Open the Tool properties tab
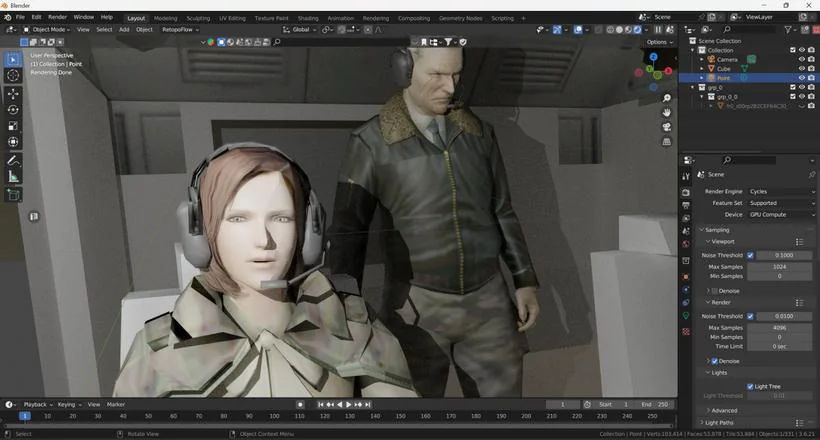The width and height of the screenshot is (820, 440). [x=686, y=177]
